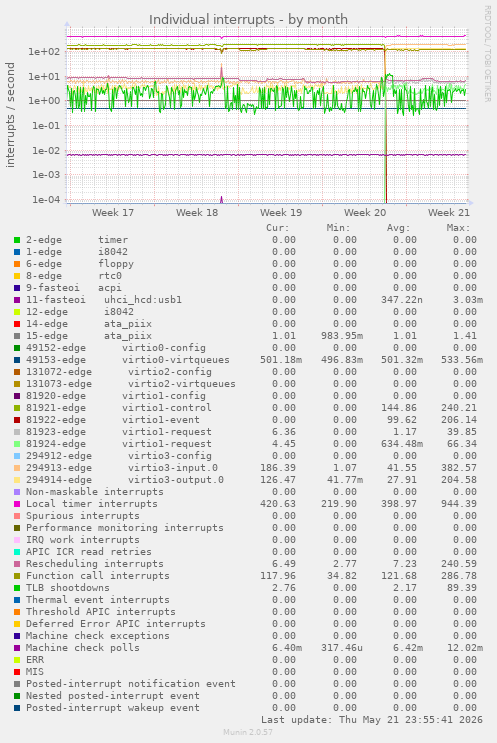Click the RRDTOOL / TOBI OETIKER vertical label
497x743 pixels.
point(487,54)
